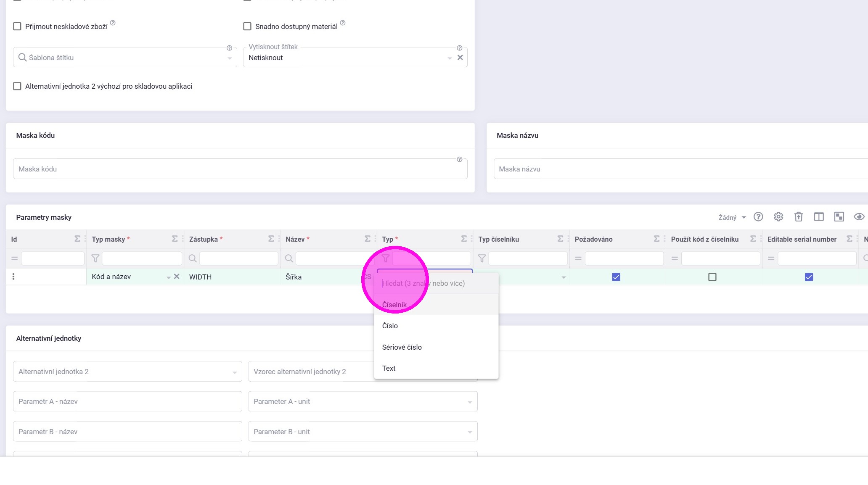Clear the Vytisknout štítek value with the X

[460, 58]
